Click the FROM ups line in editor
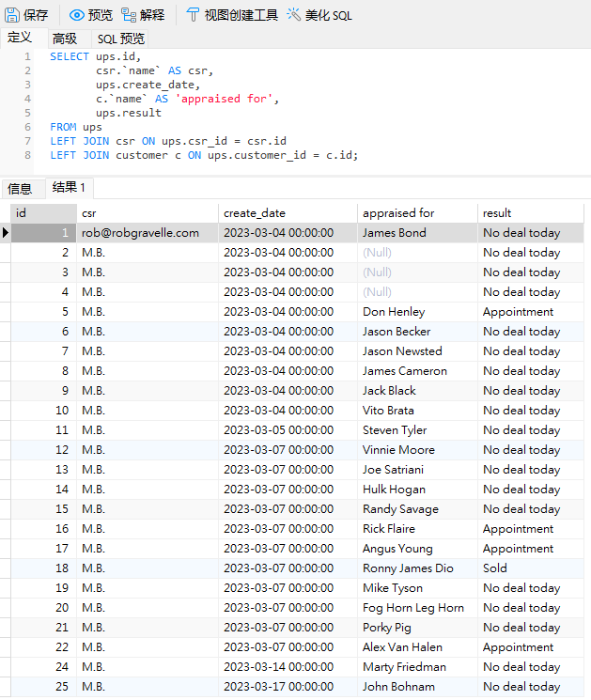 76,127
